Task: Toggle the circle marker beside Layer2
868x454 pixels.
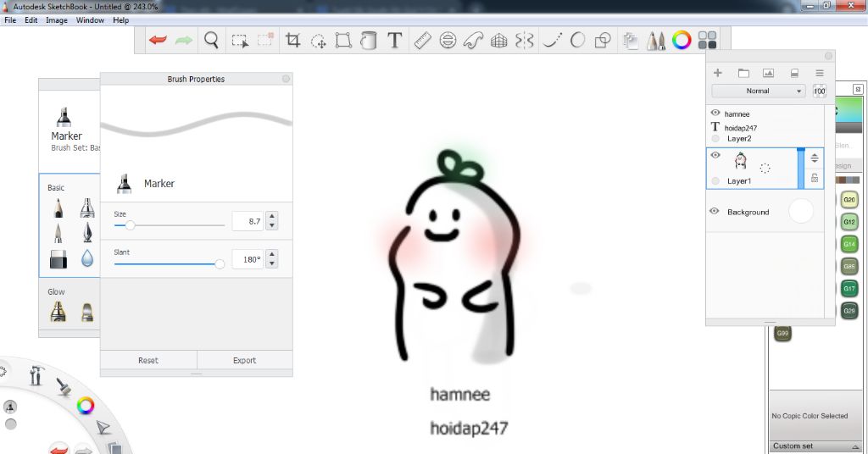Action: coord(715,139)
